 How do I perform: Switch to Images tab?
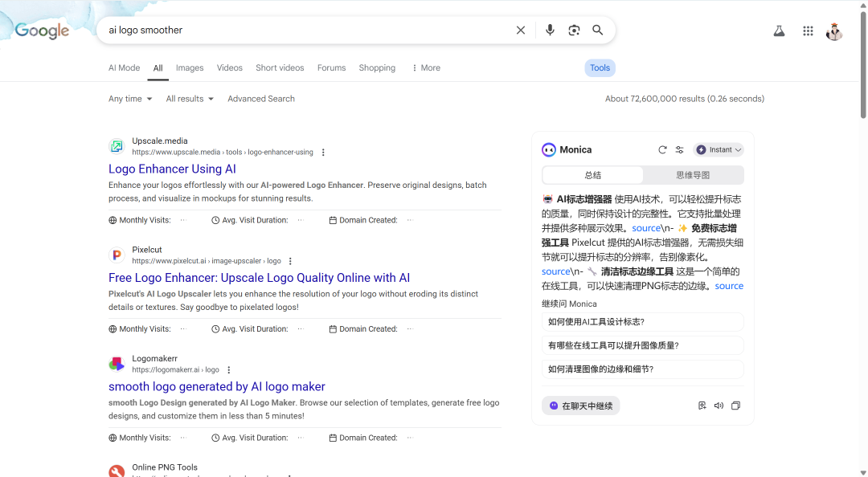190,67
